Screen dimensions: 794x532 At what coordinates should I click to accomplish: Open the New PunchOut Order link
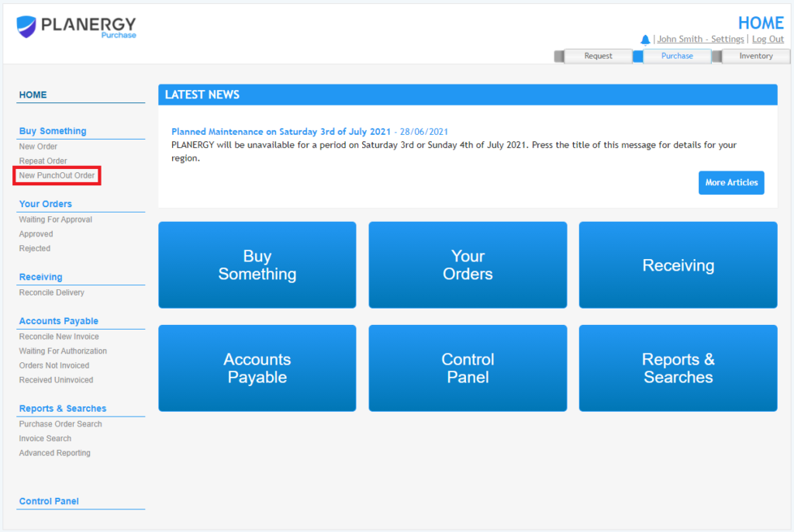[56, 174]
